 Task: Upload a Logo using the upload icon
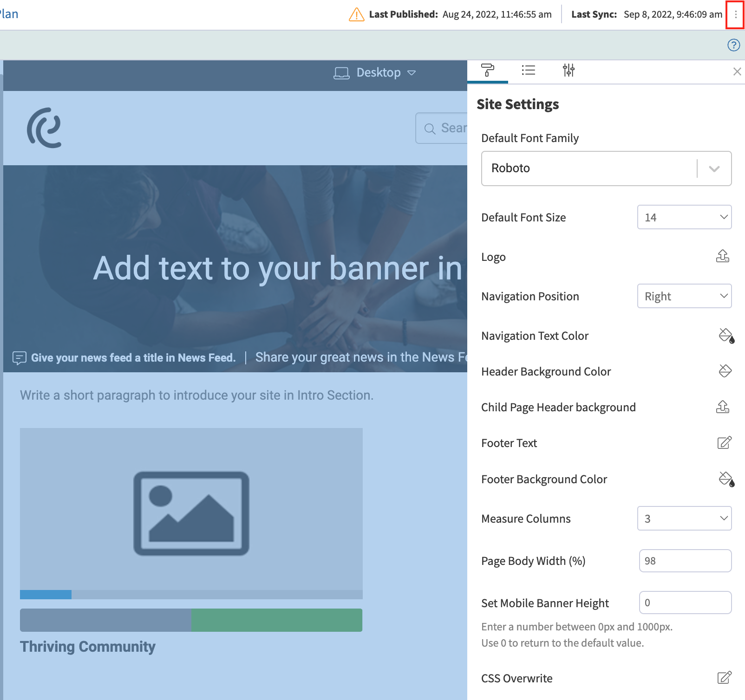click(723, 256)
